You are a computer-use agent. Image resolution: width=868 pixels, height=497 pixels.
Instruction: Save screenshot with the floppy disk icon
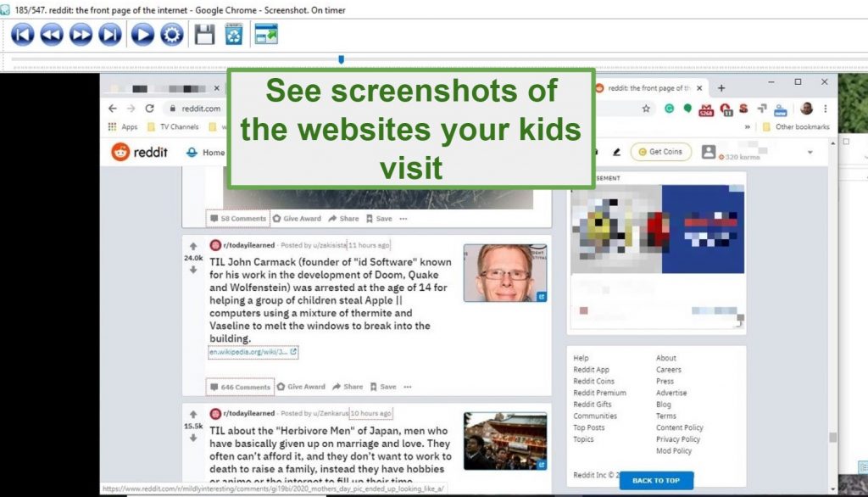tap(204, 35)
